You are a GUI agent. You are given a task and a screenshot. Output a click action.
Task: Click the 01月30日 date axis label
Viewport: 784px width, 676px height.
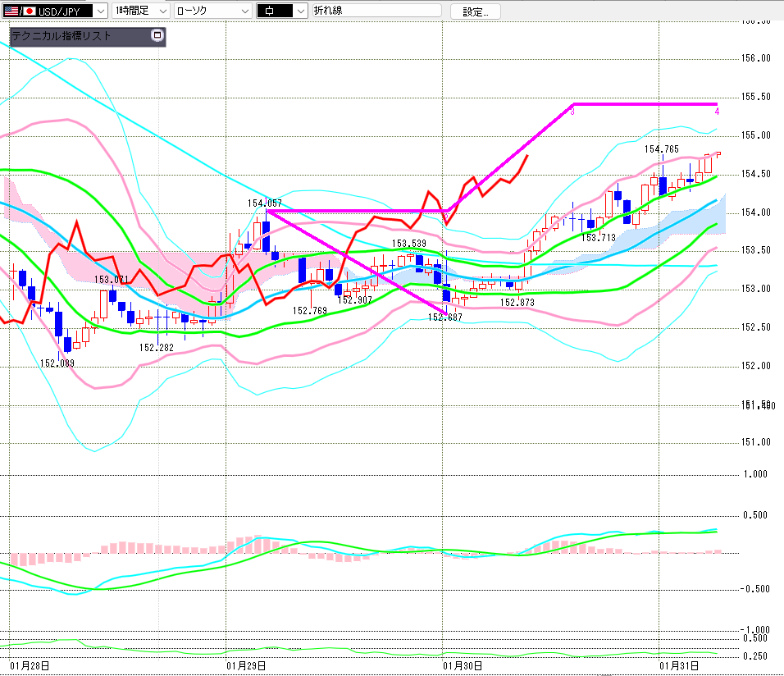tap(463, 665)
